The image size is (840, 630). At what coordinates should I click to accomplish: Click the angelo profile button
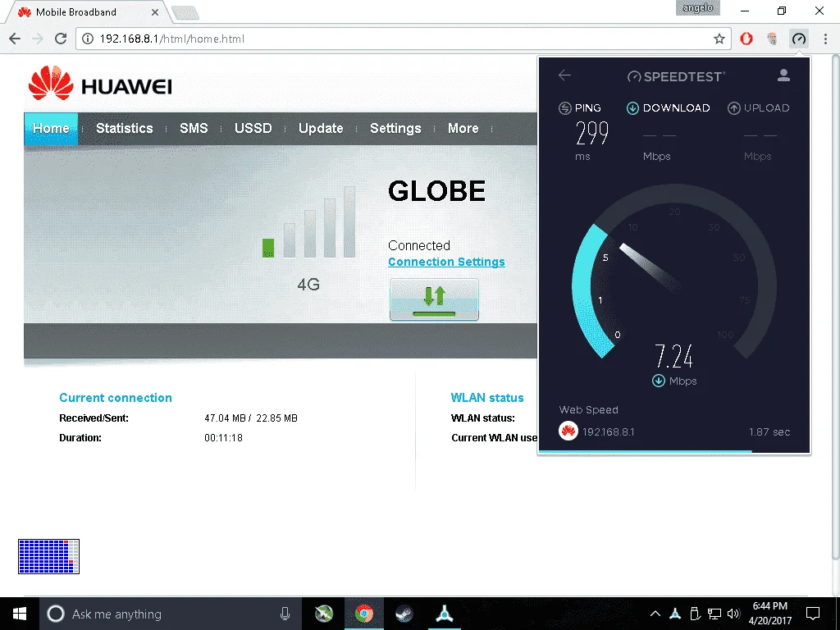click(697, 8)
